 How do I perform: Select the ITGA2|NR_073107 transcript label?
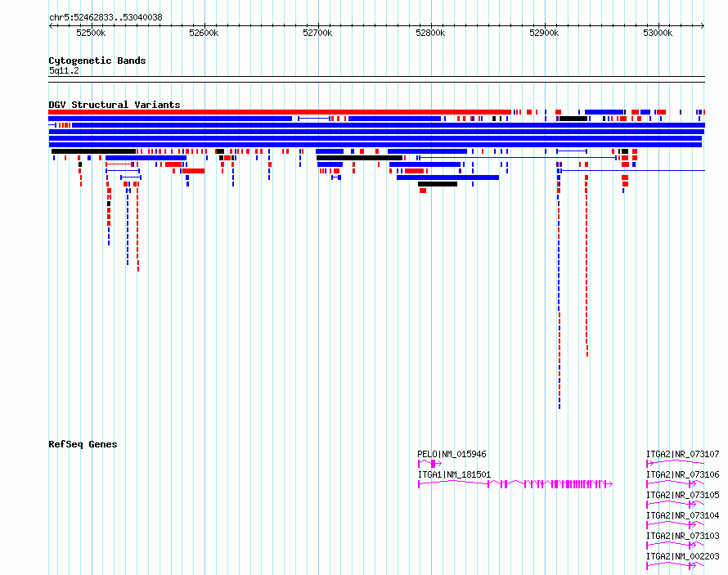(682, 454)
